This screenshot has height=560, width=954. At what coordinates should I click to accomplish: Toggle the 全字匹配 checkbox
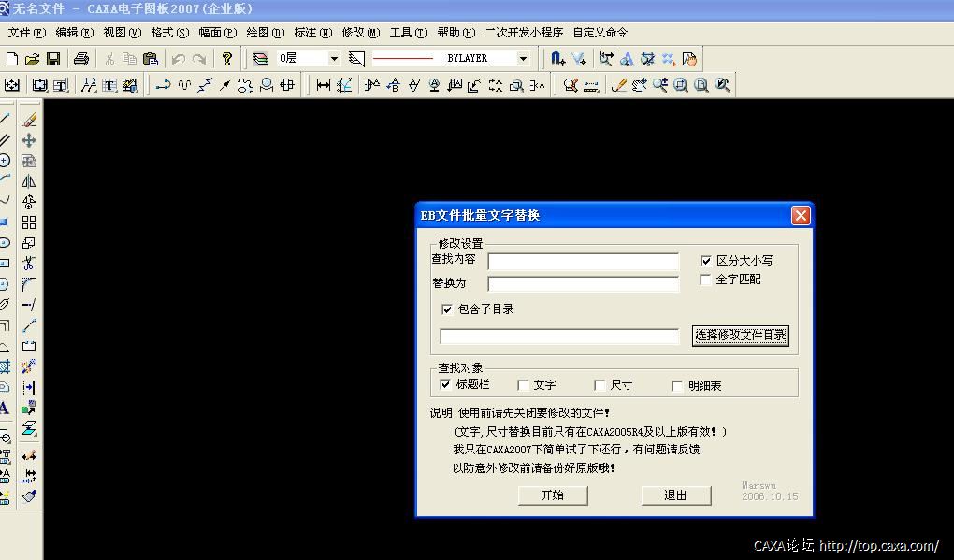[706, 280]
